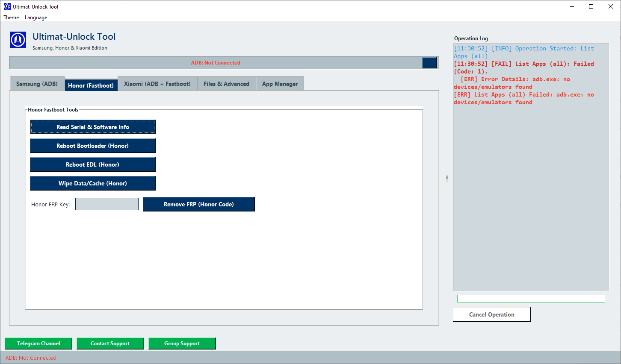The height and width of the screenshot is (364, 621).
Task: Select the Honor (Fastboot) tab
Action: 91,85
